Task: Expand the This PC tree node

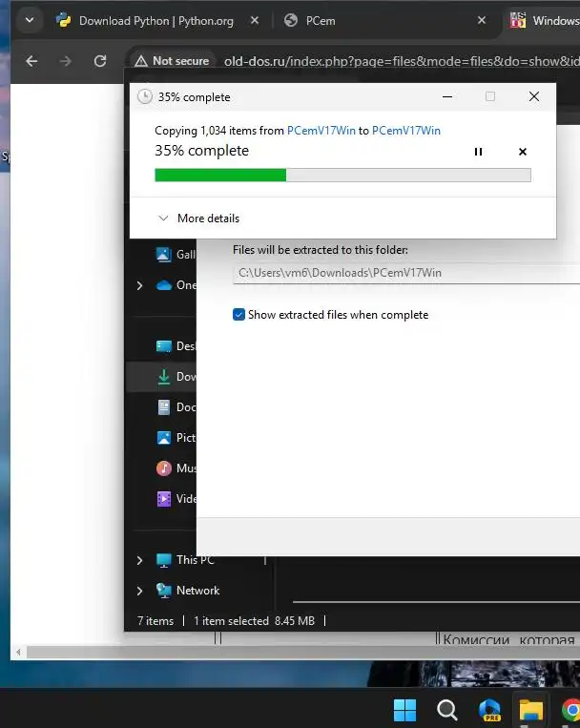Action: point(140,560)
